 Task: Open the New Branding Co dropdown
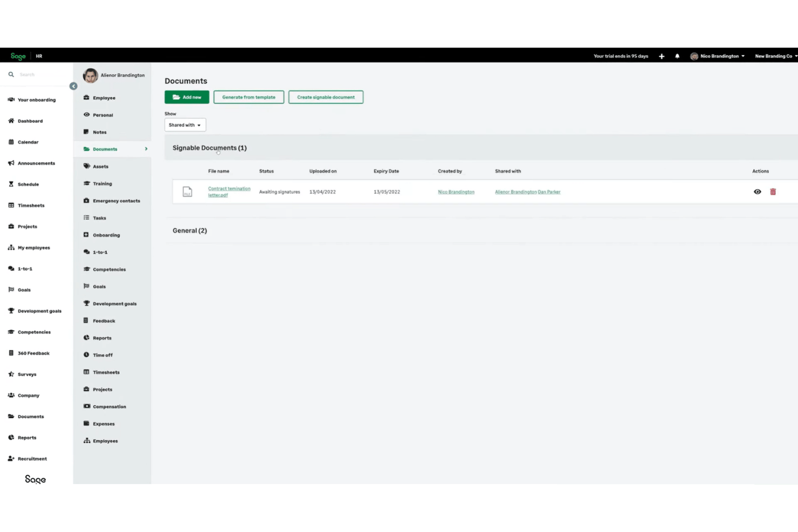[776, 56]
